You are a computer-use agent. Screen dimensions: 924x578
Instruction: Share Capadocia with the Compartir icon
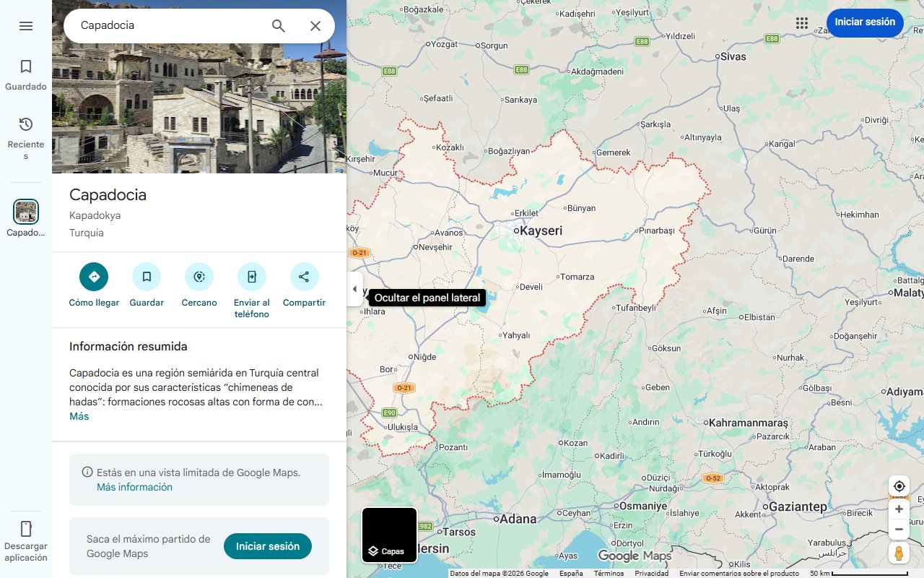(x=304, y=277)
